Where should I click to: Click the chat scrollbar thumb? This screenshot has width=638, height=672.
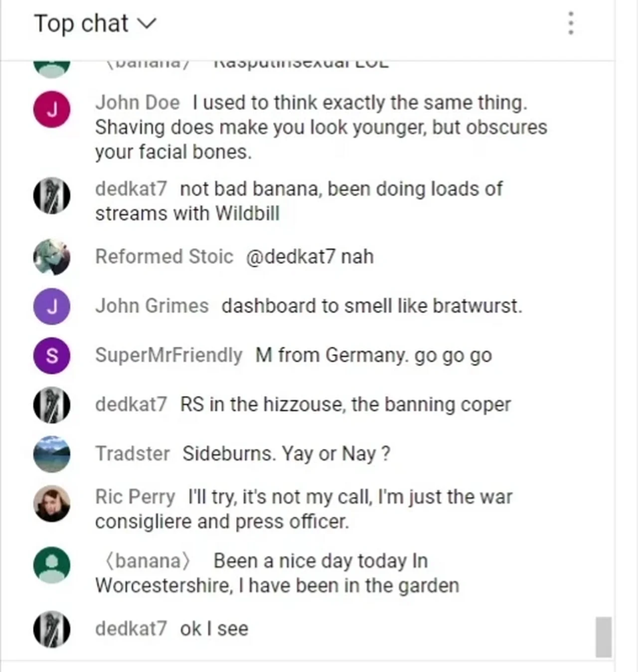604,637
